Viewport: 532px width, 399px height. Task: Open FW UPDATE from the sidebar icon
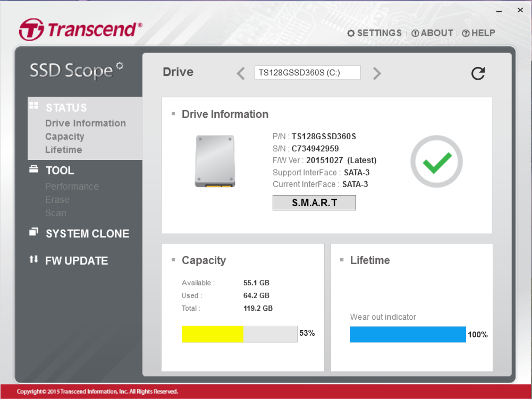pos(33,259)
